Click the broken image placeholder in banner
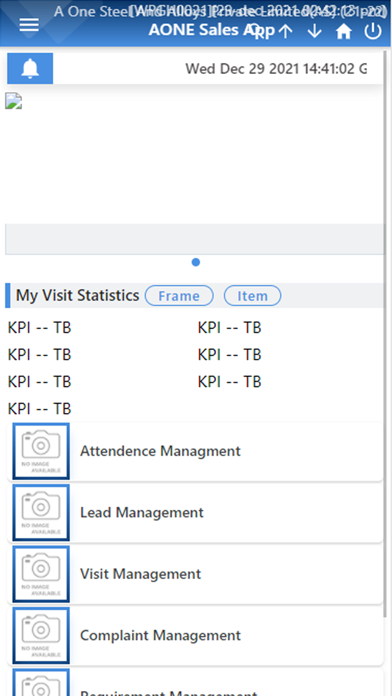This screenshot has width=392, height=696. [x=13, y=101]
